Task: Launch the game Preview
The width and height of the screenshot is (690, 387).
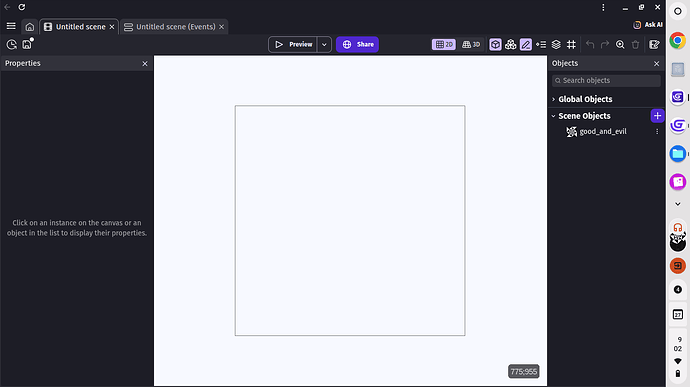Action: pos(293,44)
